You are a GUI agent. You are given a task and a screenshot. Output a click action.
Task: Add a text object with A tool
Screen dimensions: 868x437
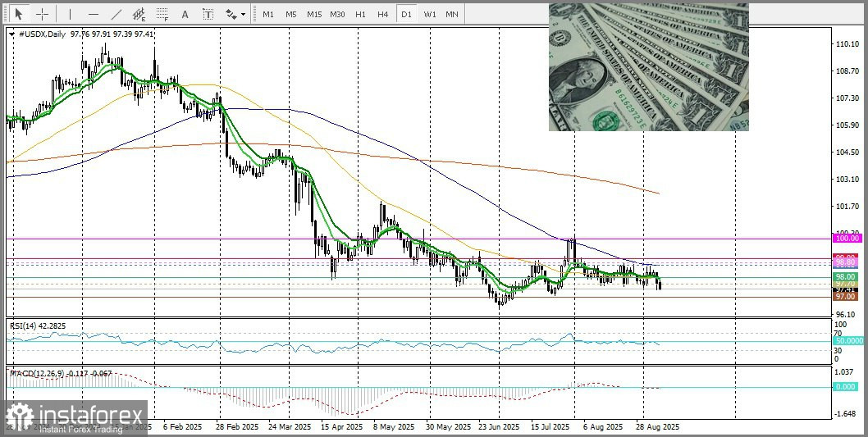(185, 14)
